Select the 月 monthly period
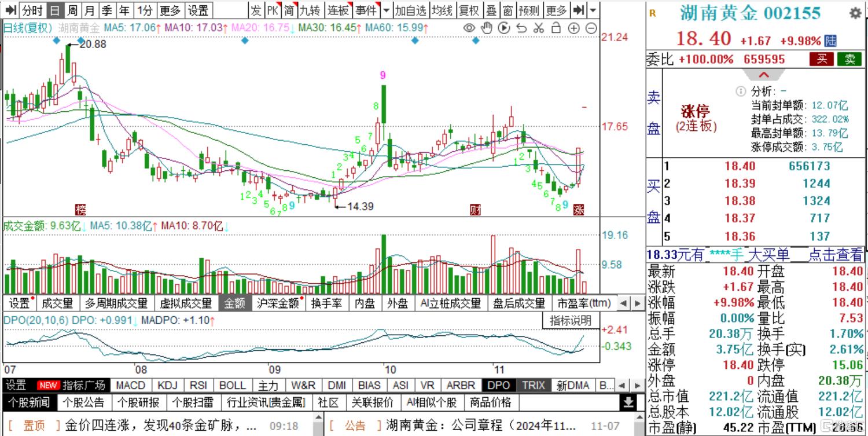 click(x=90, y=10)
